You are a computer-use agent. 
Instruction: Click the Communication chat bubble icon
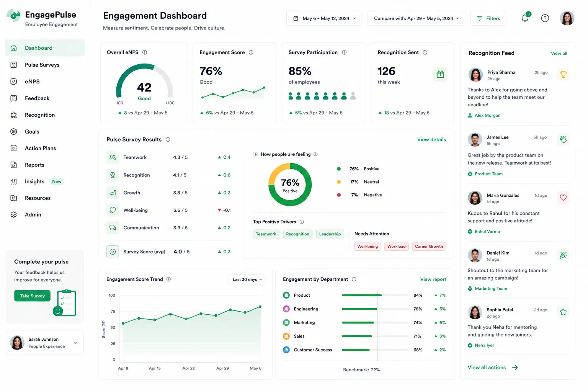113,228
